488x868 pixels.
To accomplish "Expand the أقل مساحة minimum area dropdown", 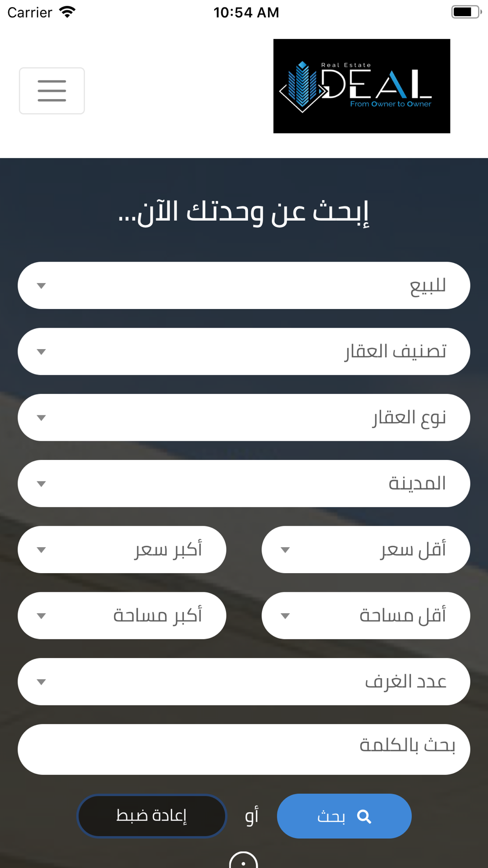I will [x=366, y=616].
